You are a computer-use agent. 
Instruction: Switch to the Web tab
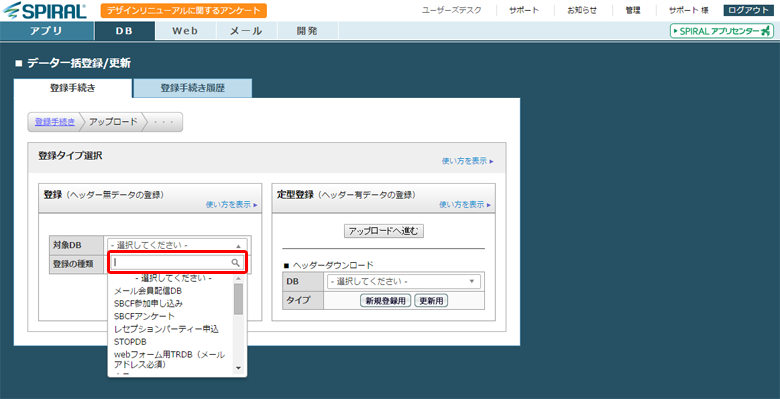185,31
